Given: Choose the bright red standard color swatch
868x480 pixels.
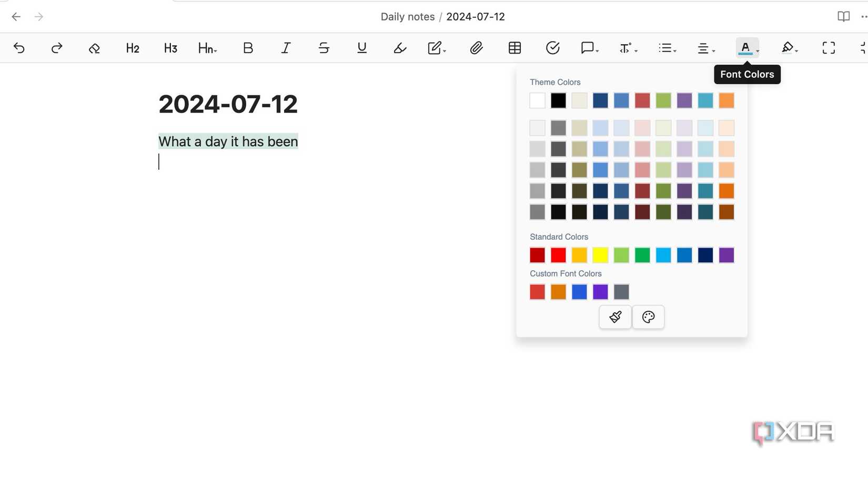Looking at the screenshot, I should 558,255.
